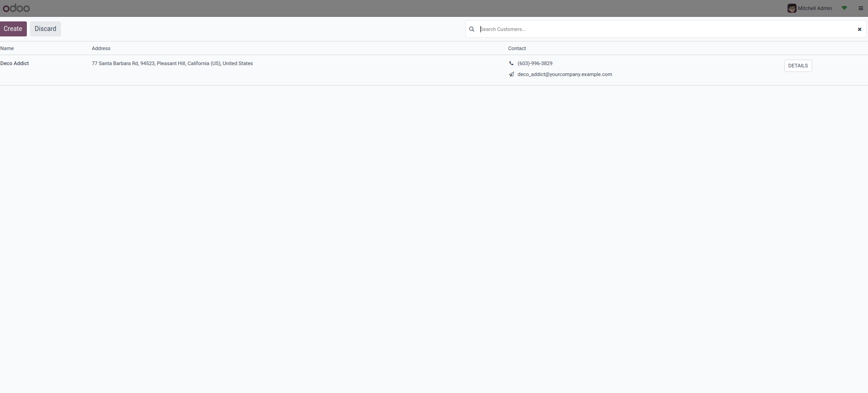868x393 pixels.
Task: Clear search with the x icon
Action: pyautogui.click(x=859, y=29)
